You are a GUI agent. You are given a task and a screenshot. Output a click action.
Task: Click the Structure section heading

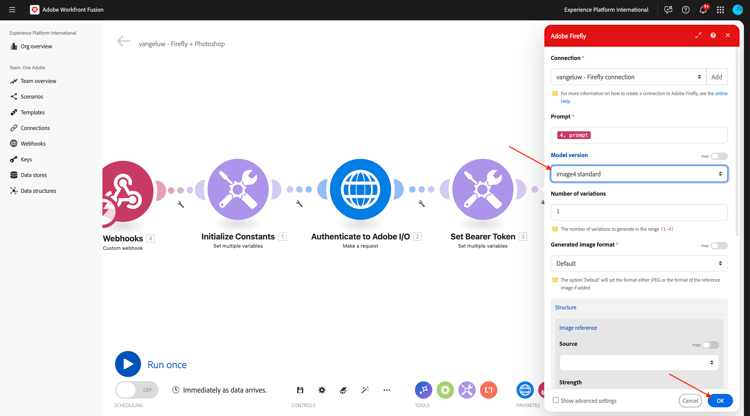pos(565,307)
